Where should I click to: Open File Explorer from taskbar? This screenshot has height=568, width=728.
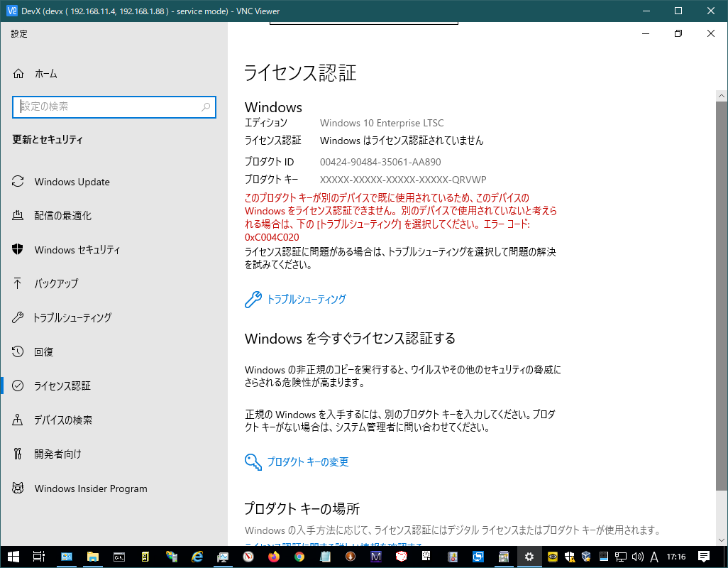coord(93,557)
